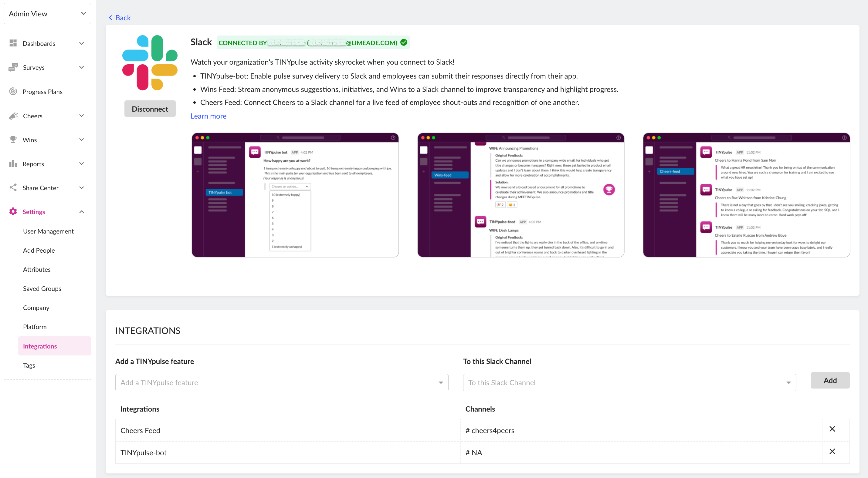
Task: Select Integrations in sidebar
Action: pyautogui.click(x=55, y=346)
